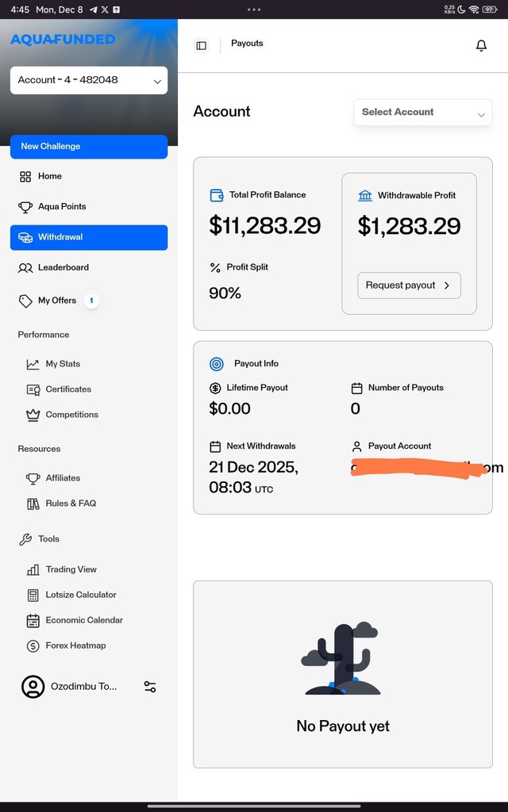Click the Affiliates trophy icon
508x812 pixels.
point(33,478)
